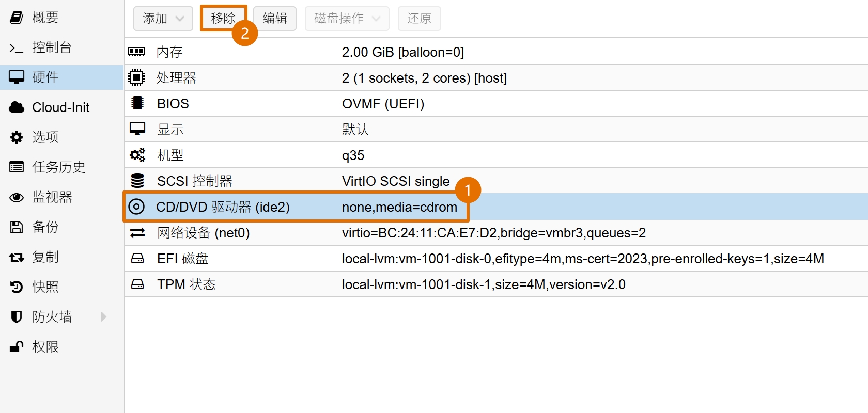The width and height of the screenshot is (868, 413).
Task: Go to the Cloud-Init section
Action: click(x=60, y=107)
